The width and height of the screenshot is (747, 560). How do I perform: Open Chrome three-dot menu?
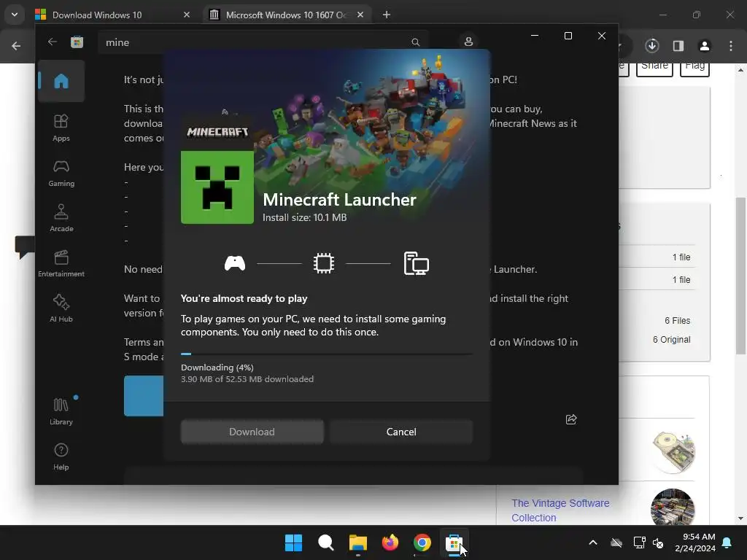coord(731,46)
